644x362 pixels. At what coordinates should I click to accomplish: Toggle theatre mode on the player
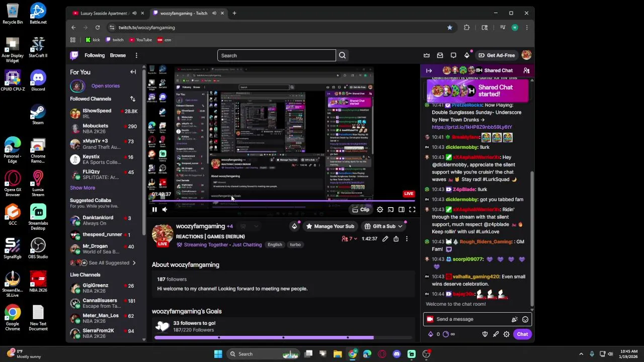(x=401, y=210)
